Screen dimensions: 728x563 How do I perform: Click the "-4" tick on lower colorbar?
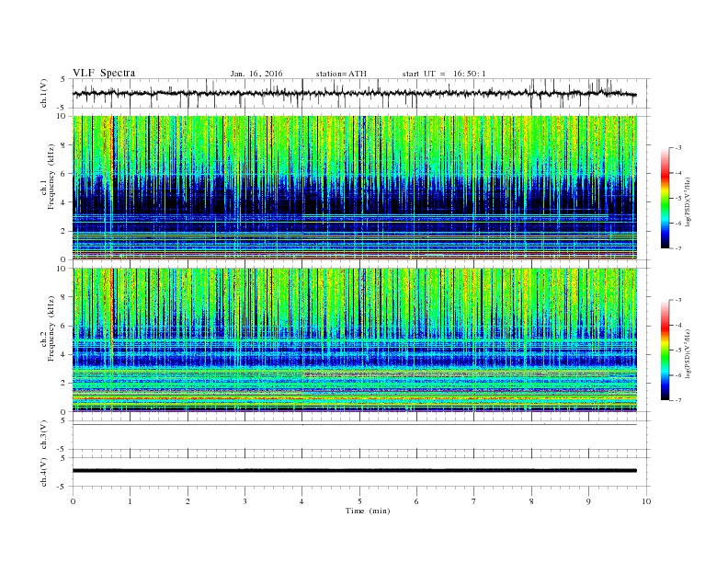click(x=678, y=325)
